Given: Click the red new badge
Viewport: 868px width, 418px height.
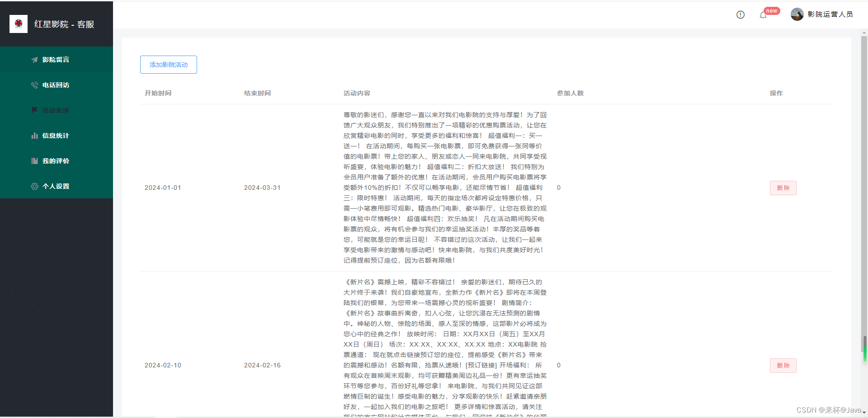Looking at the screenshot, I should [x=772, y=11].
